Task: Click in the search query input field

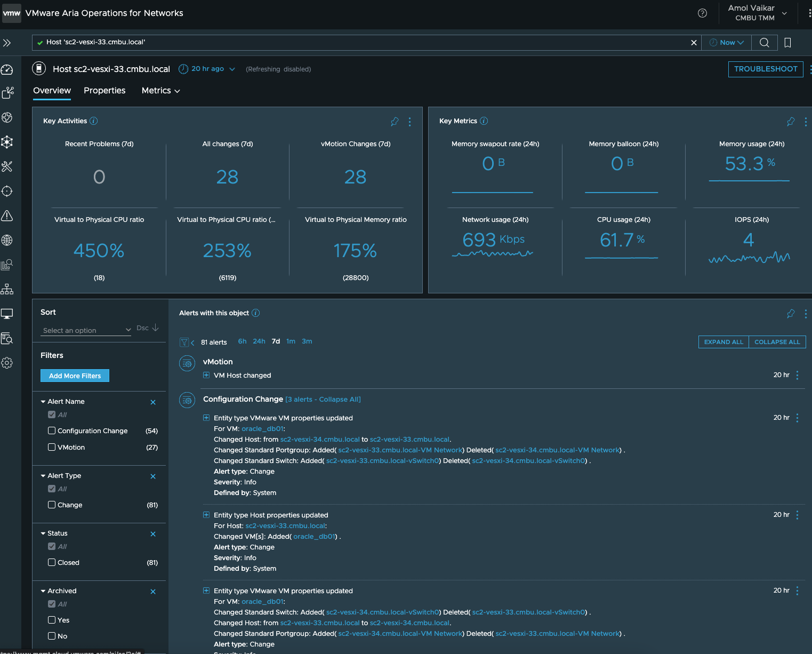Action: point(365,43)
